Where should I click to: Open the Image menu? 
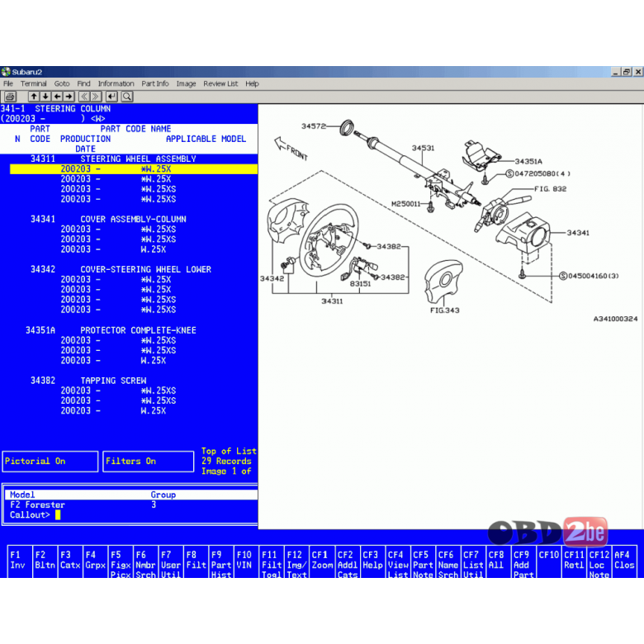[186, 83]
